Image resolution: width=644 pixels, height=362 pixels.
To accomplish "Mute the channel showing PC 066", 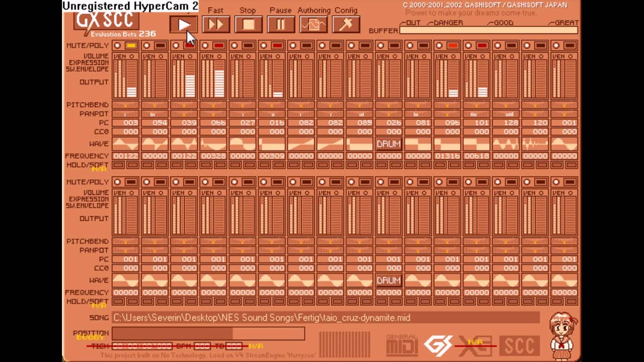I will (x=205, y=46).
